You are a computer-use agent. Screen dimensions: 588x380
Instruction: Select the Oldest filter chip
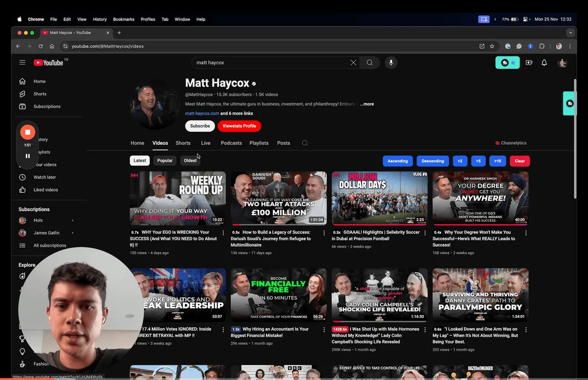(x=190, y=161)
